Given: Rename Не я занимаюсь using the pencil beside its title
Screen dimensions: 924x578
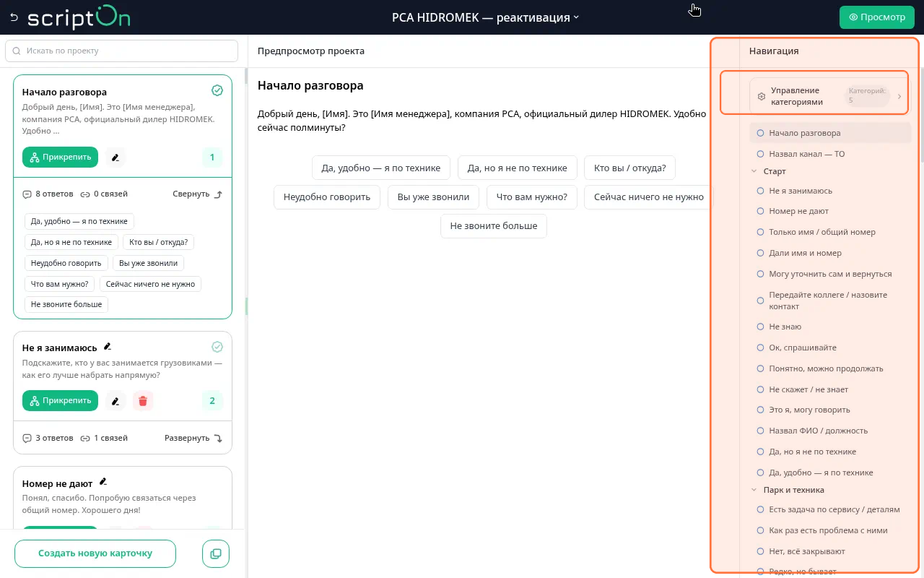Looking at the screenshot, I should pos(108,347).
